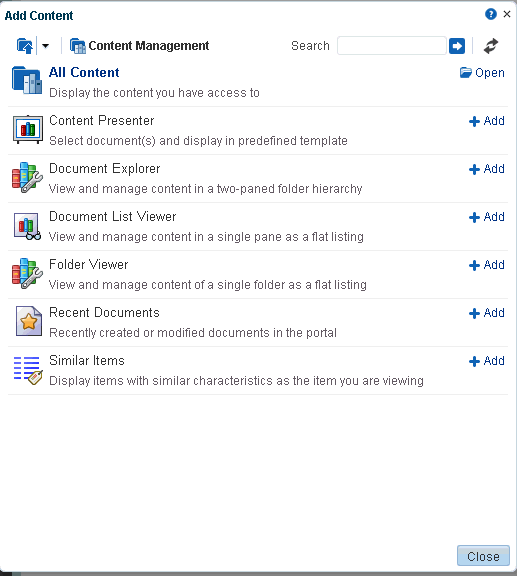Click the up-one-level folder icon
The width and height of the screenshot is (517, 576).
click(25, 46)
